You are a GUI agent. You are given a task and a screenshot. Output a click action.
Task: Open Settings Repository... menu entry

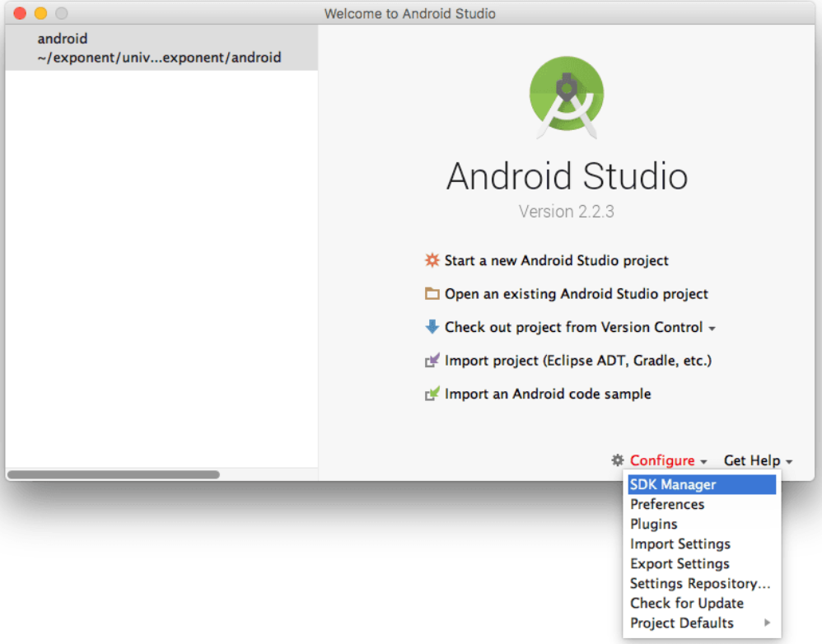click(702, 583)
